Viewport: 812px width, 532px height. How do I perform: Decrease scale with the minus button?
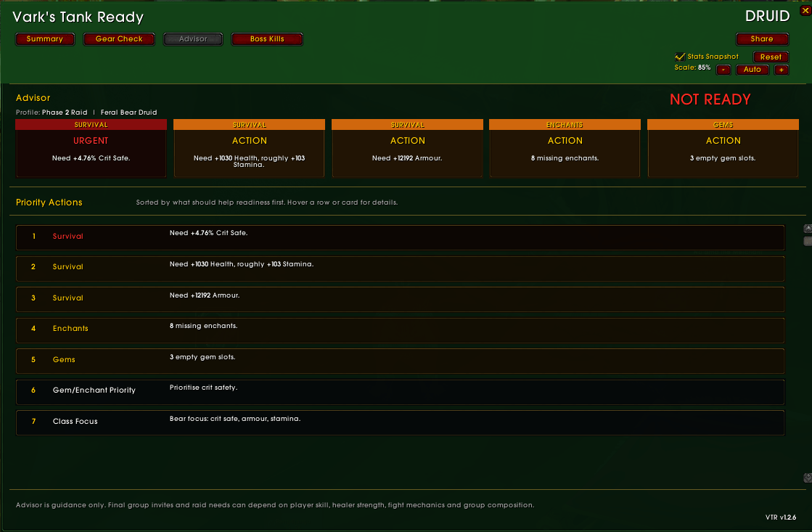[723, 70]
